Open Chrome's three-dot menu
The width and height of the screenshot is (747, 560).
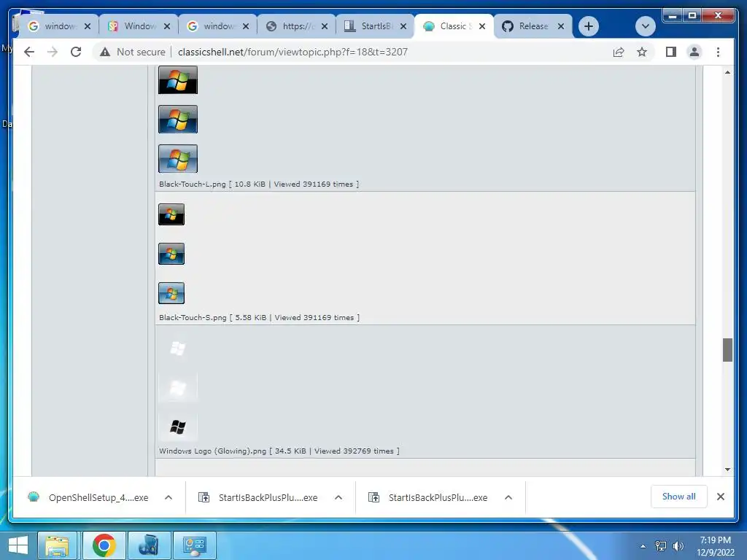coord(718,52)
